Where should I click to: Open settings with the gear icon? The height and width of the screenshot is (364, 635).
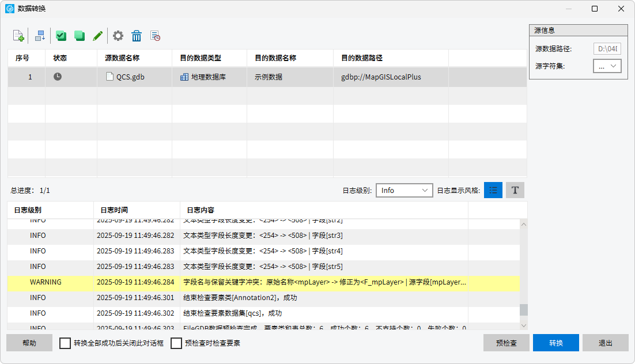pos(118,36)
